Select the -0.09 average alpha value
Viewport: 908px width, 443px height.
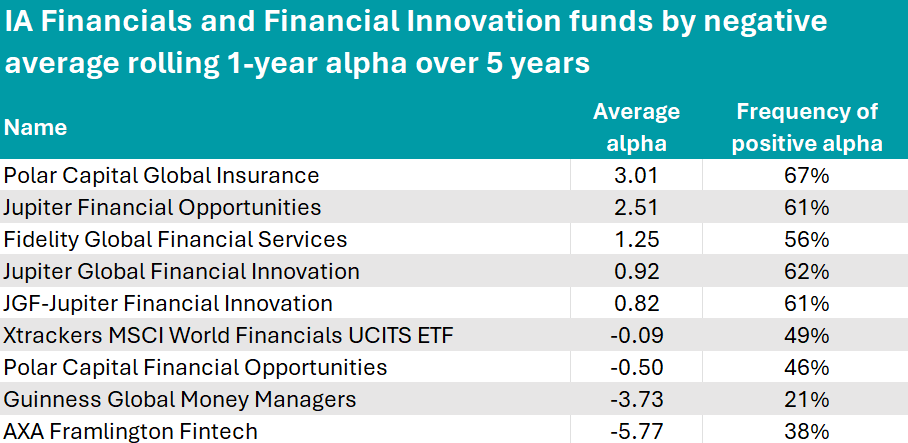point(636,335)
